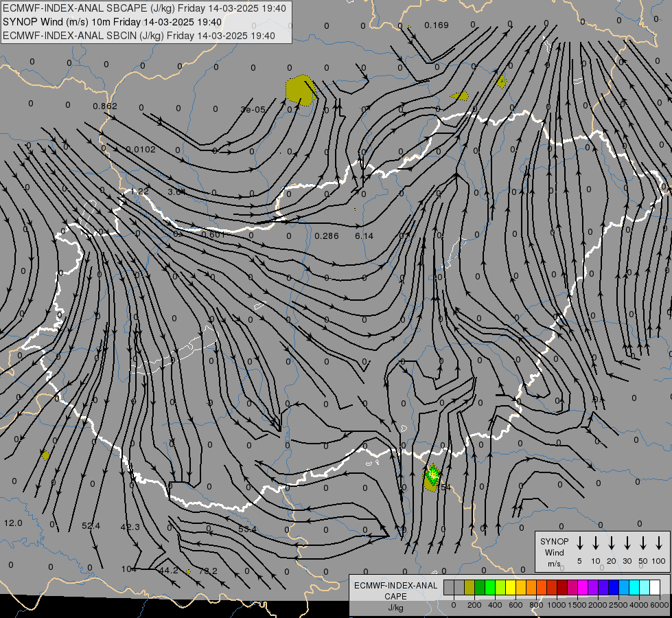This screenshot has height=618, width=672.
Task: Pick the magenta swatch in CAPE legend
Action: (x=583, y=587)
